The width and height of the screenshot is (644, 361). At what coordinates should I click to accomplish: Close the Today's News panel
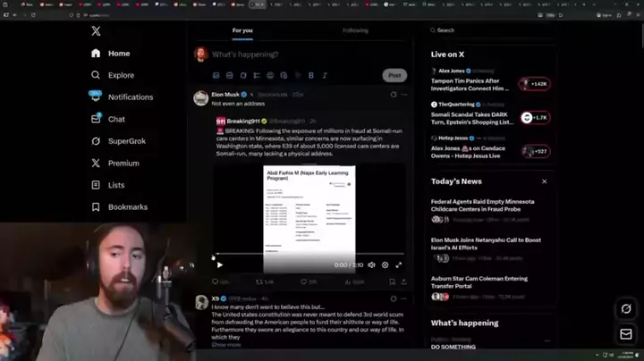coord(544,181)
